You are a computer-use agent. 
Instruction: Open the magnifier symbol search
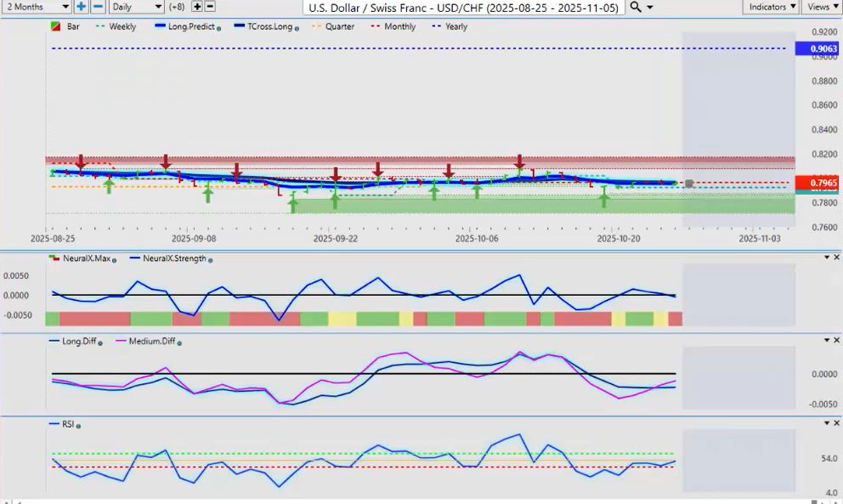click(x=636, y=7)
